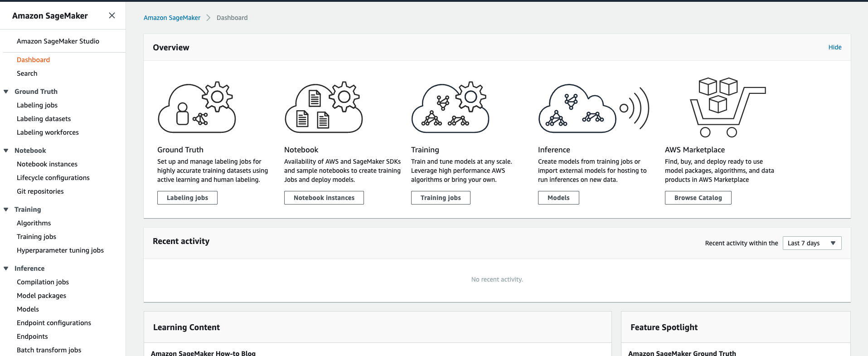Viewport: 868px width, 356px height.
Task: Open Hyperparameter tuning jobs in sidebar
Action: (x=60, y=250)
